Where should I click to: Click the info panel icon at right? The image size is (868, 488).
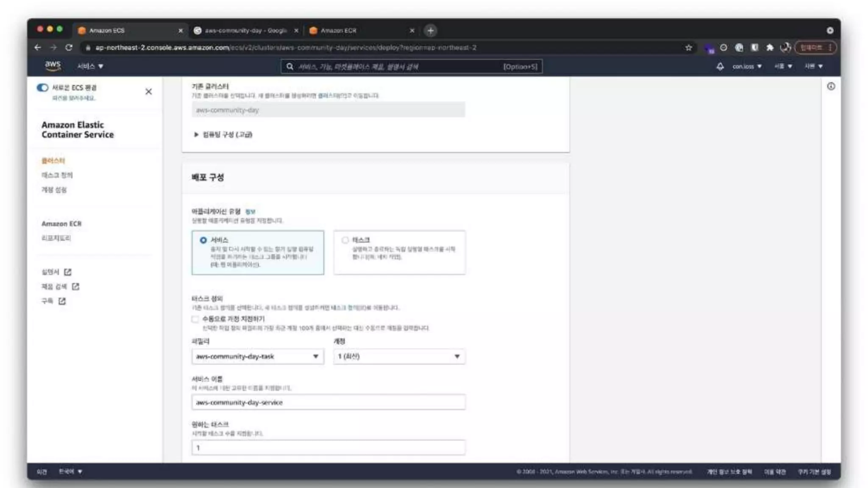coord(831,86)
